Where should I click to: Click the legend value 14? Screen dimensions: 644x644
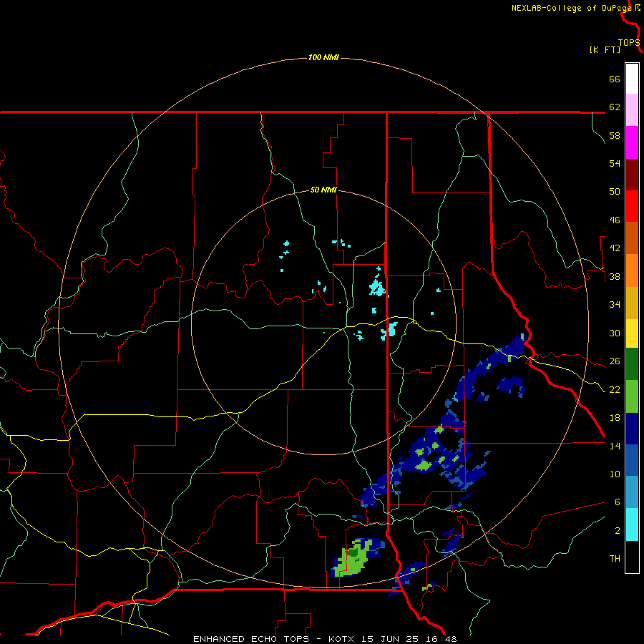615,446
